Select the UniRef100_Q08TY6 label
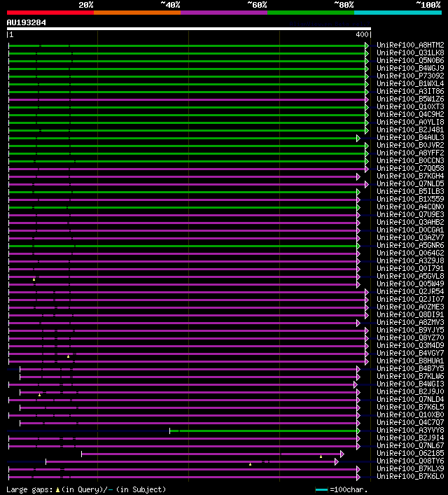448x495 pixels. [410, 461]
